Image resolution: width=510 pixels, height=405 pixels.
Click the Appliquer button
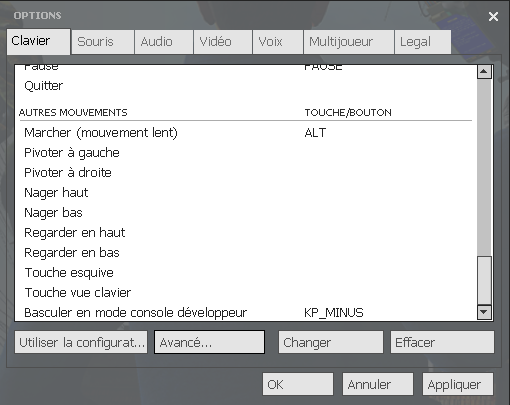(x=458, y=384)
